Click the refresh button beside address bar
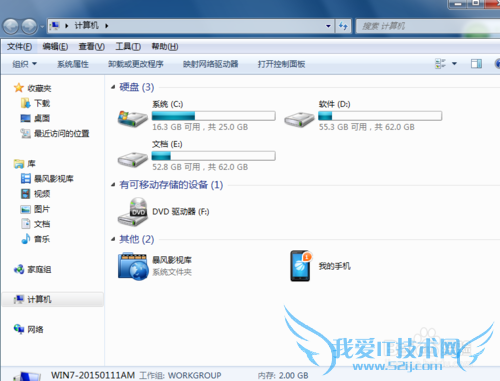Image resolution: width=500 pixels, height=381 pixels. 343,26
